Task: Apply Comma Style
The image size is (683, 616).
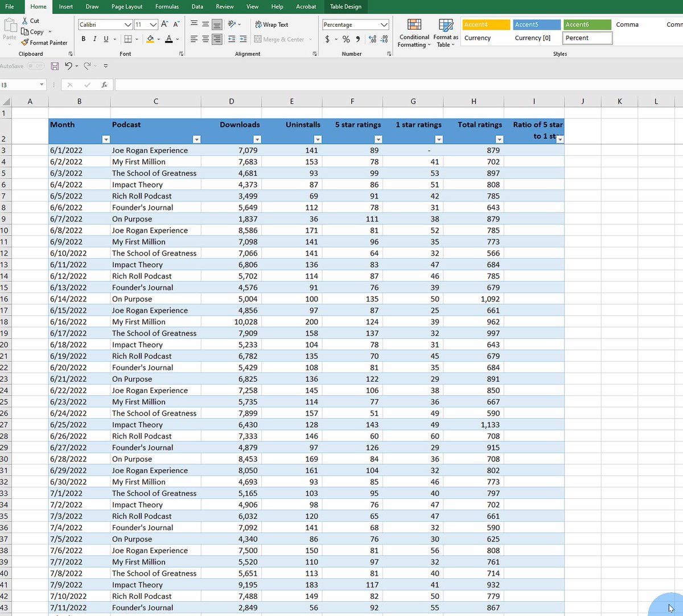Action: (357, 39)
